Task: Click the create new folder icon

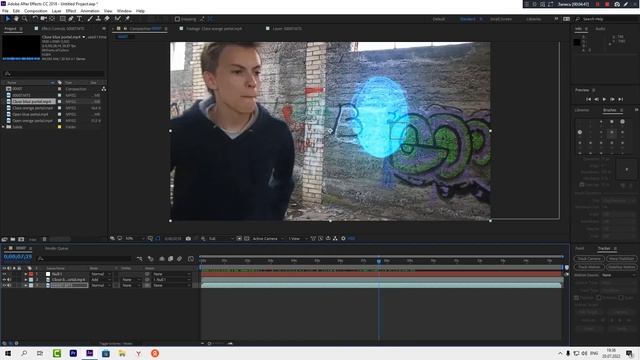Action: coord(13,239)
